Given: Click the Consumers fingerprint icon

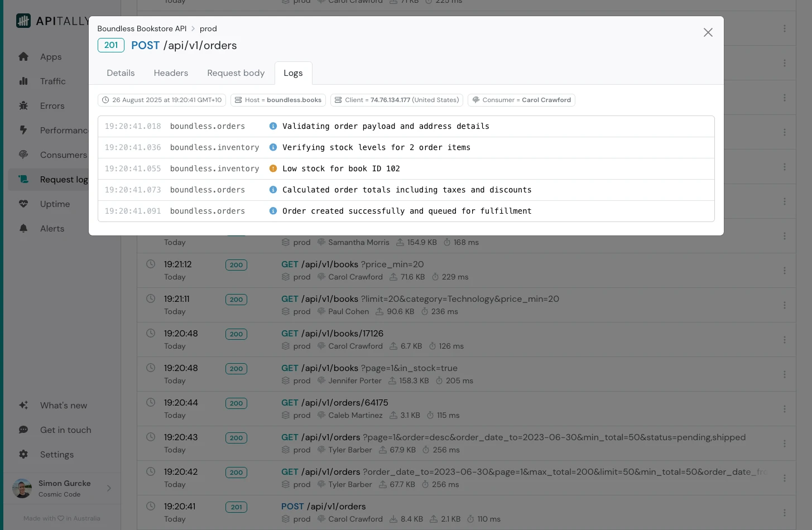Looking at the screenshot, I should tap(23, 155).
